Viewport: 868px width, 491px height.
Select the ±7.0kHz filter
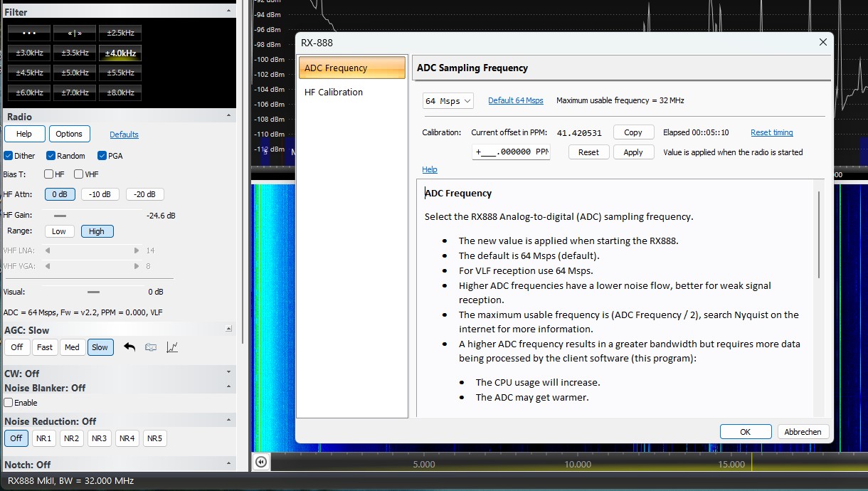pyautogui.click(x=74, y=93)
